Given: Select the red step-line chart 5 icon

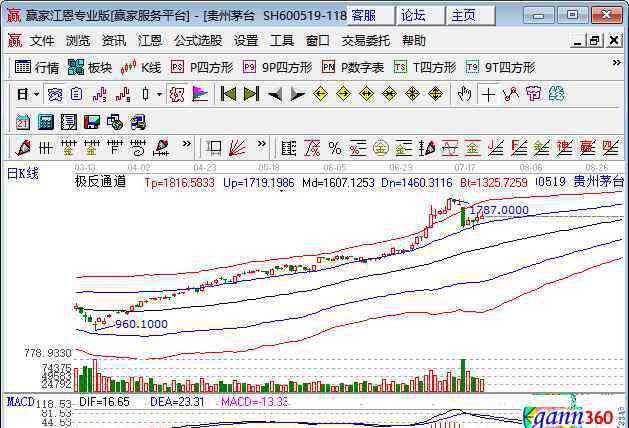Looking at the screenshot, I should [123, 95].
